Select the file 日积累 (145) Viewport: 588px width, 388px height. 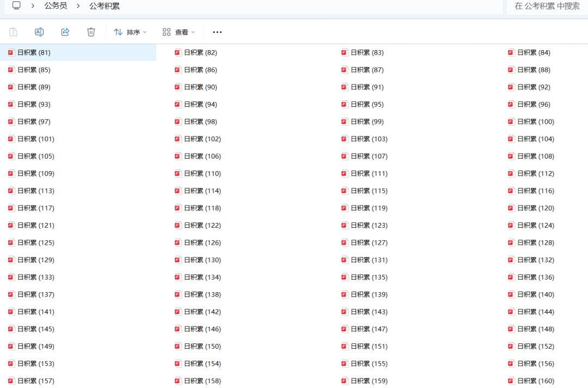(35, 329)
